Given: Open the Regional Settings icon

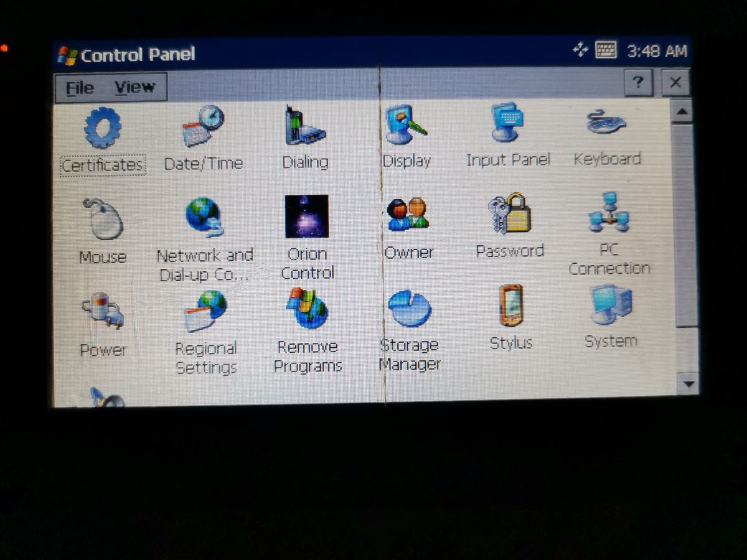Looking at the screenshot, I should point(205,311).
